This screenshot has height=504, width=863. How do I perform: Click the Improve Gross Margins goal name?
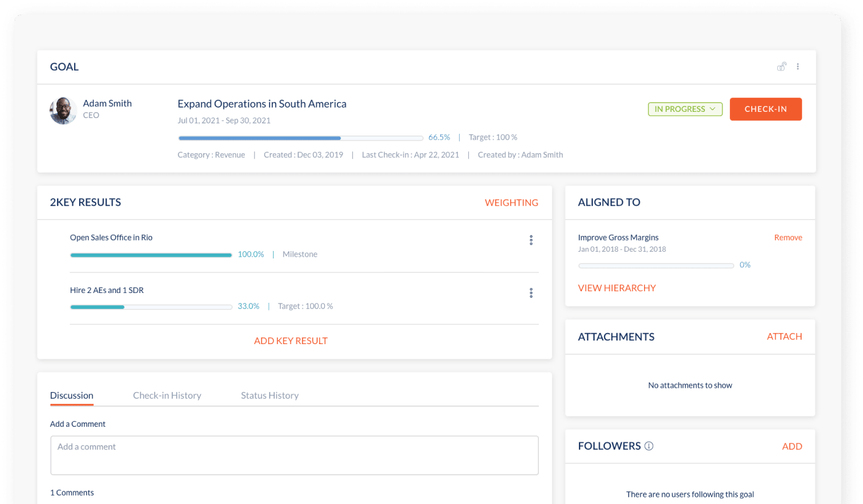(x=618, y=238)
